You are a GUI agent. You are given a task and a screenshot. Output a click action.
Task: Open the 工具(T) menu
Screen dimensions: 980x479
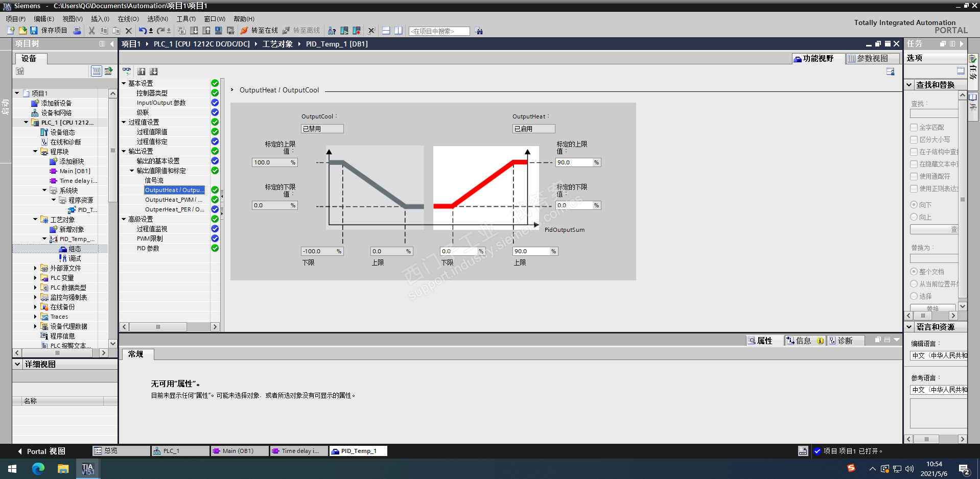point(186,19)
